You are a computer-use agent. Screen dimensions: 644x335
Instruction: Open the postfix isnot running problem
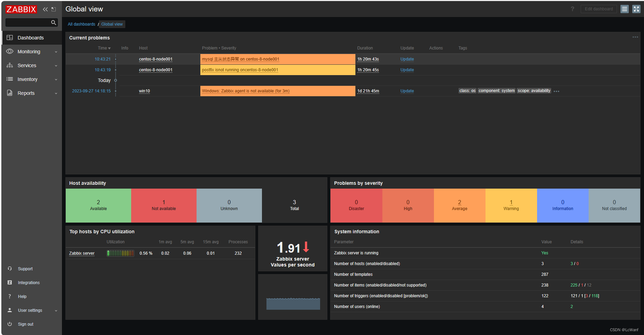pyautogui.click(x=240, y=70)
